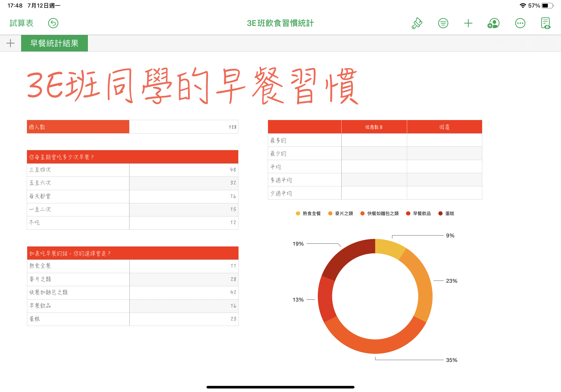Open the sort and filter (organize) icon
561x392 pixels.
pos(443,24)
